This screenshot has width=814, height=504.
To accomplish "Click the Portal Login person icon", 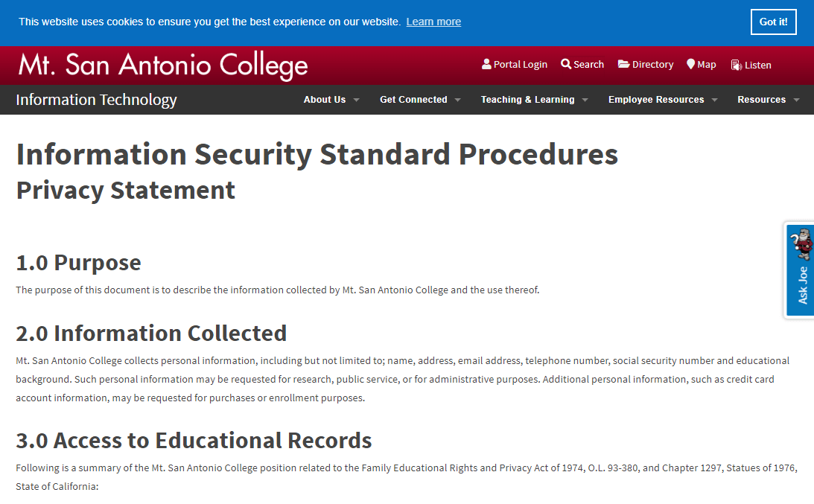I will coord(487,65).
